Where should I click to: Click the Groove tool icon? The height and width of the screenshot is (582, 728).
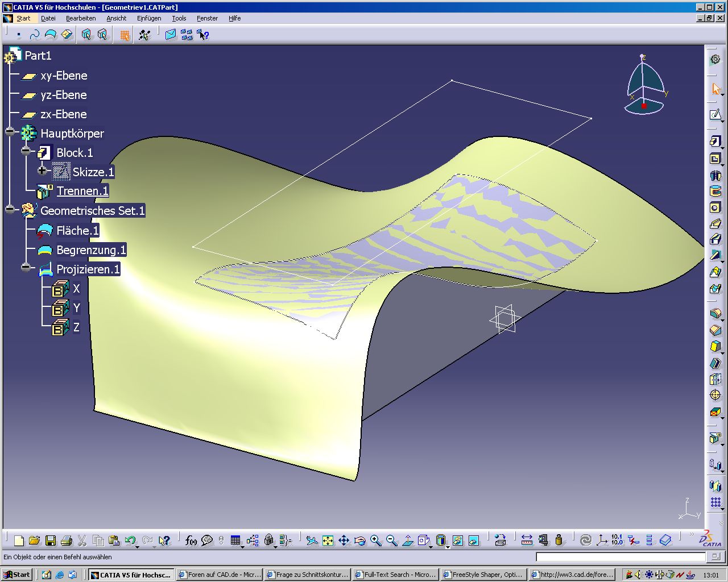click(715, 191)
